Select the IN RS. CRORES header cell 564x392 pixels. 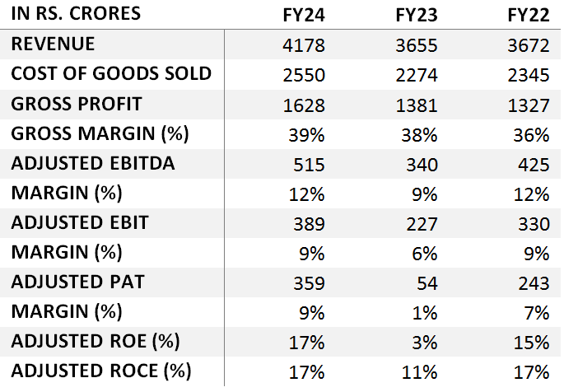[76, 14]
